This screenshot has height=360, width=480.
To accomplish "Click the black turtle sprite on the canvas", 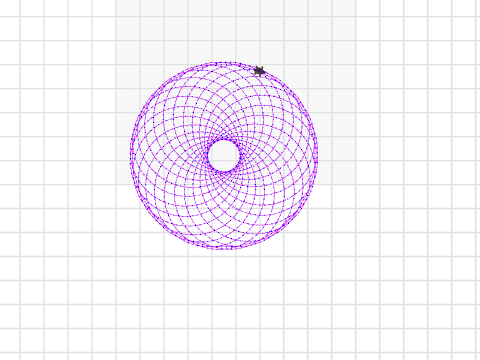I will coord(259,71).
